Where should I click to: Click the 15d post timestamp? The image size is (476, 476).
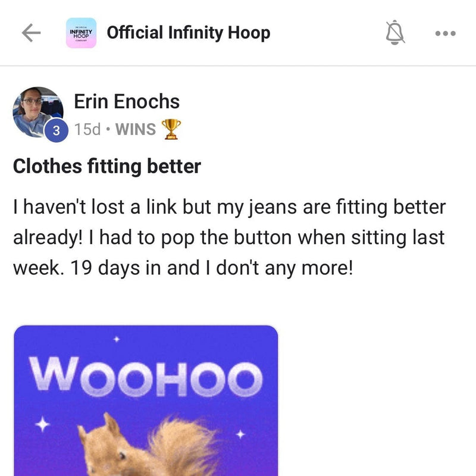coord(87,130)
